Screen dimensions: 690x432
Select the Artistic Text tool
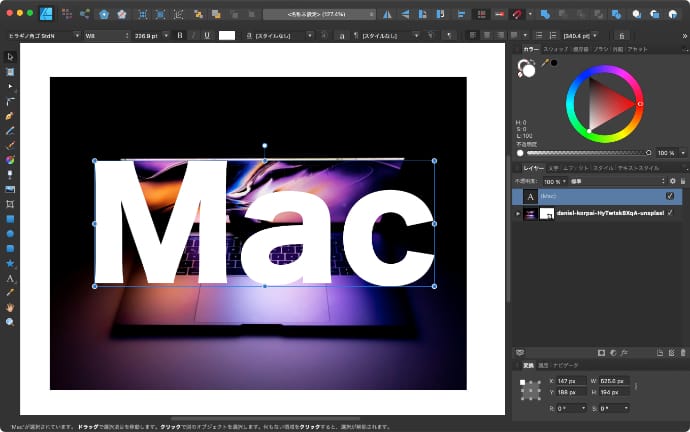tap(10, 278)
